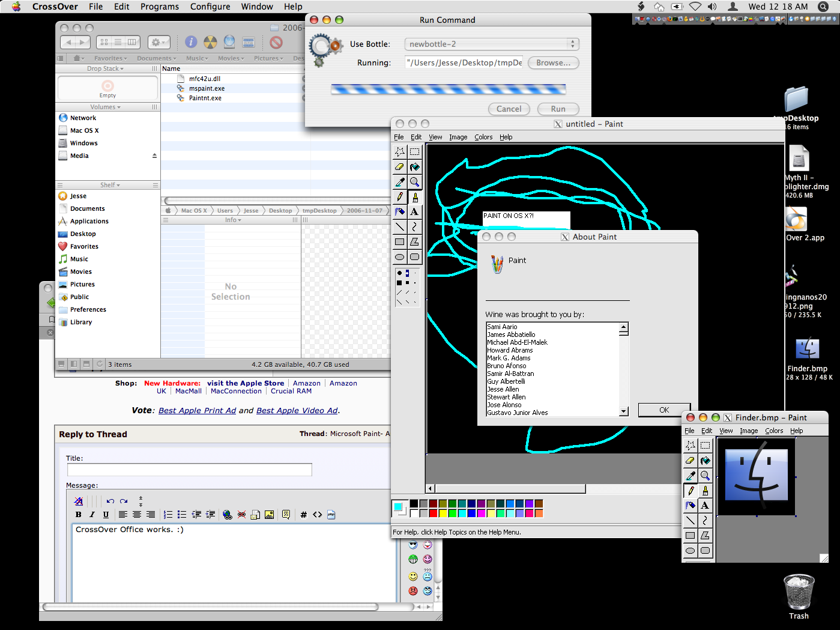The image size is (840, 630).
Task: Select the Free-Form Select tool in untitled Paint
Action: [x=400, y=152]
